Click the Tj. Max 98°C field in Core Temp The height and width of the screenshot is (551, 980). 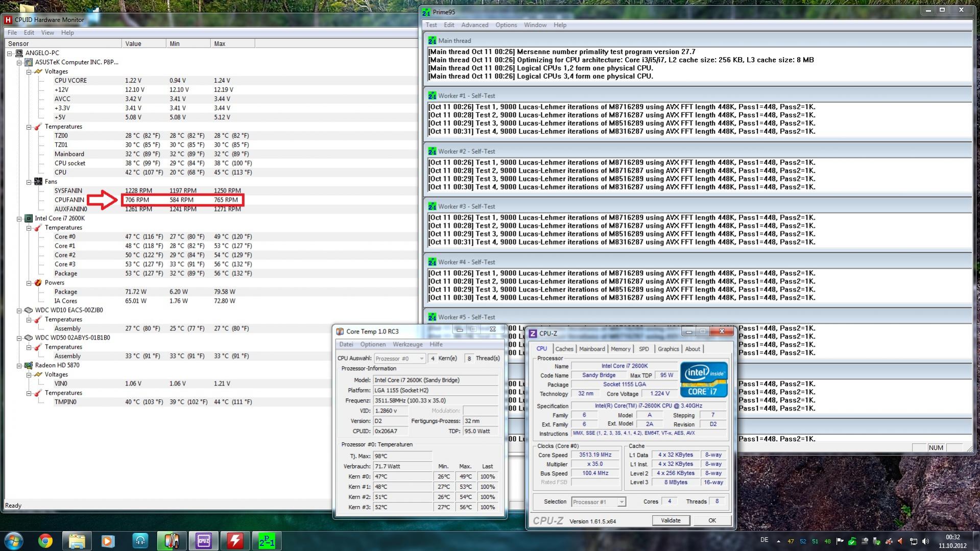click(x=402, y=456)
